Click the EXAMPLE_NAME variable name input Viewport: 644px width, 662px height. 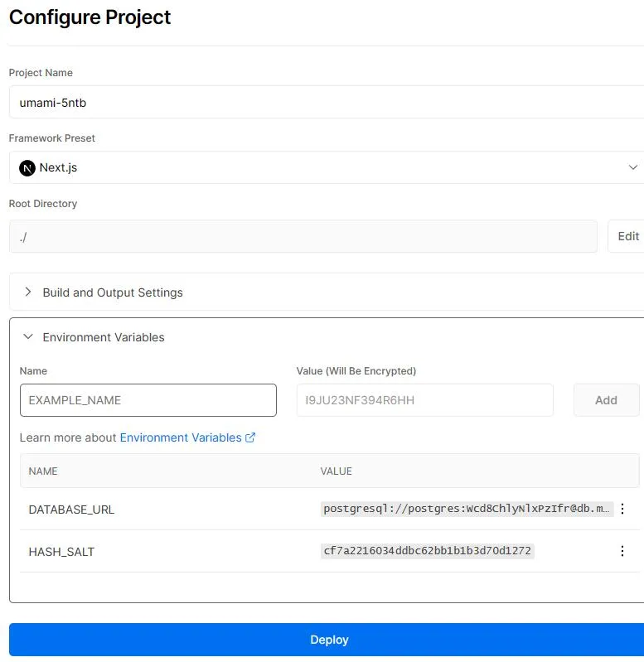pos(148,400)
